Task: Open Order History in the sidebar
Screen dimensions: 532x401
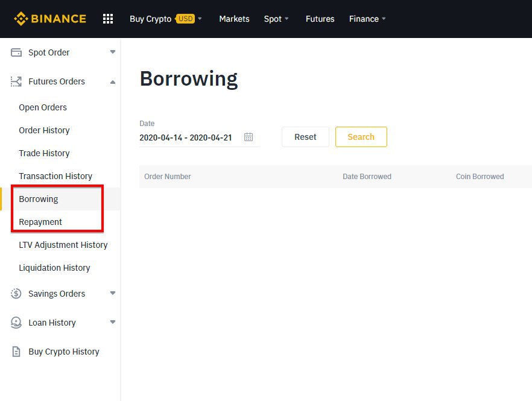Action: (44, 130)
